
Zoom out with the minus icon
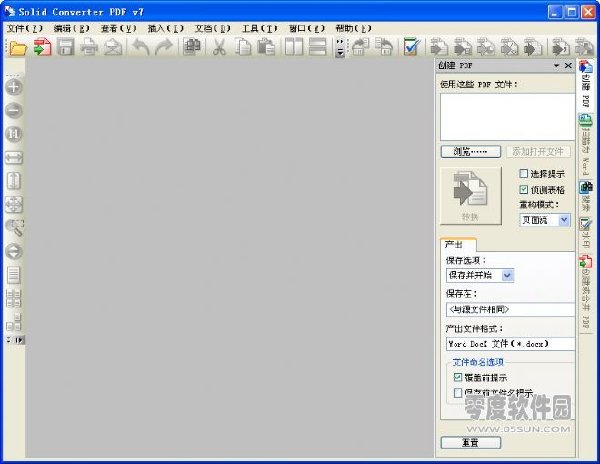coord(14,111)
